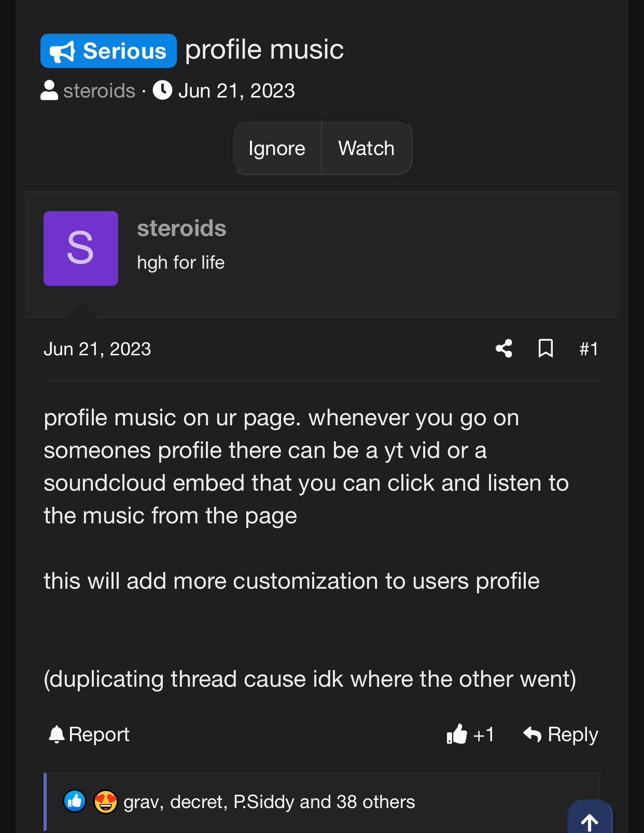644x833 pixels.
Task: Open the blue like reaction icon
Action: pyautogui.click(x=75, y=801)
